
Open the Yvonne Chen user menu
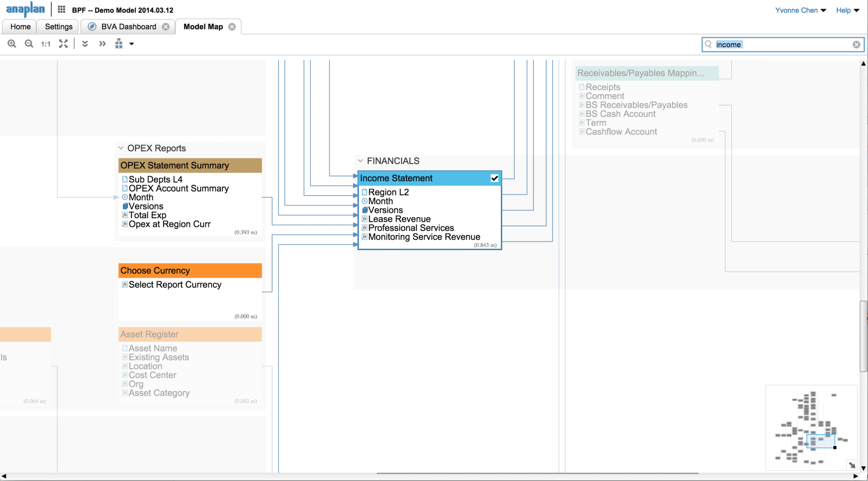(x=800, y=10)
